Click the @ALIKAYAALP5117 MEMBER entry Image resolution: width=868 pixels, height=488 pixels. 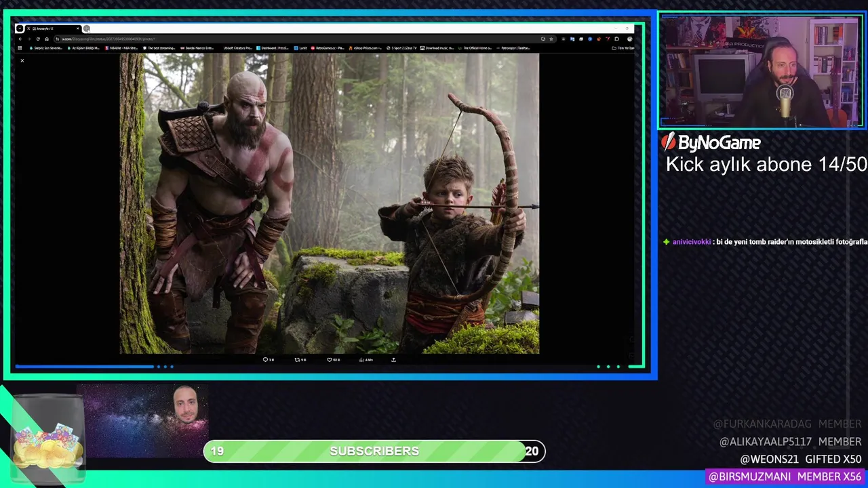point(790,441)
